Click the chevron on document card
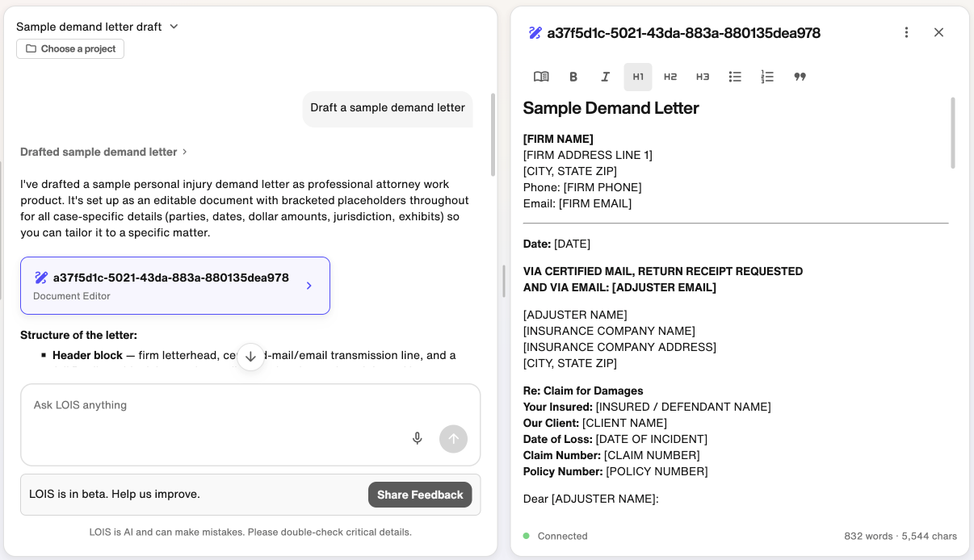974x560 pixels. coord(309,286)
